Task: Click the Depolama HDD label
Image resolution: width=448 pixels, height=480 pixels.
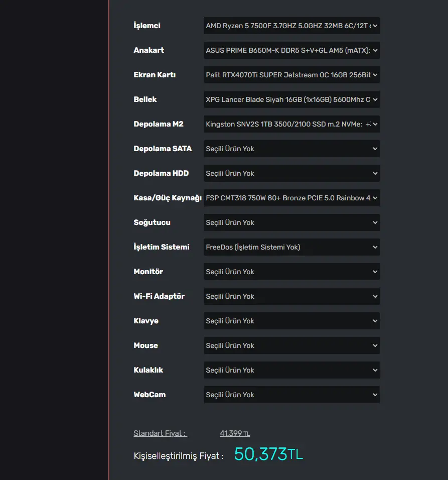Action: coord(161,173)
